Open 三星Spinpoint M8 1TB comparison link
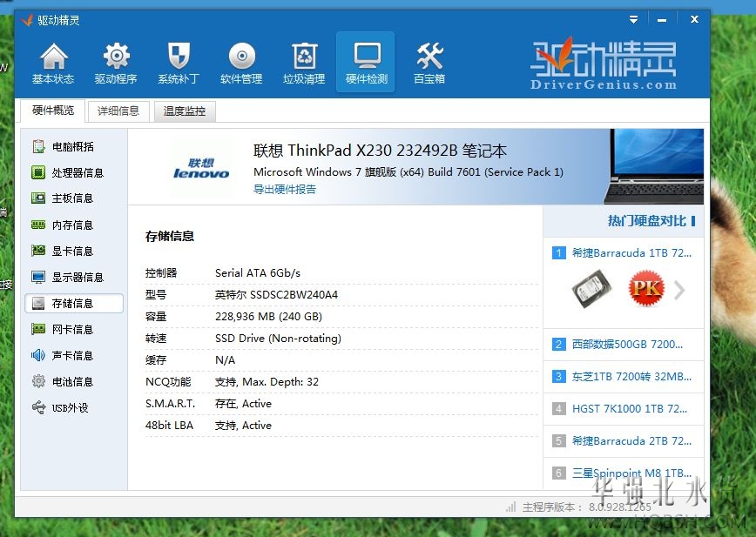The height and width of the screenshot is (537, 756). (631, 473)
